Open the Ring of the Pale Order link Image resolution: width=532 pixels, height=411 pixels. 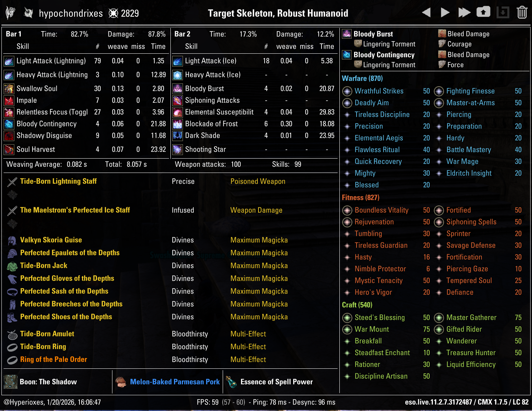click(53, 359)
